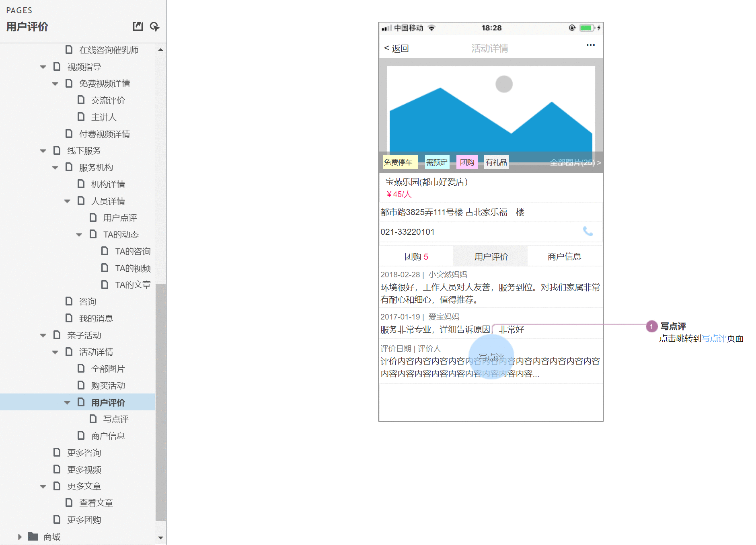Viewport: 756px width, 545px height.
Task: Click the page tree scrollbar thumb
Action: (160, 402)
